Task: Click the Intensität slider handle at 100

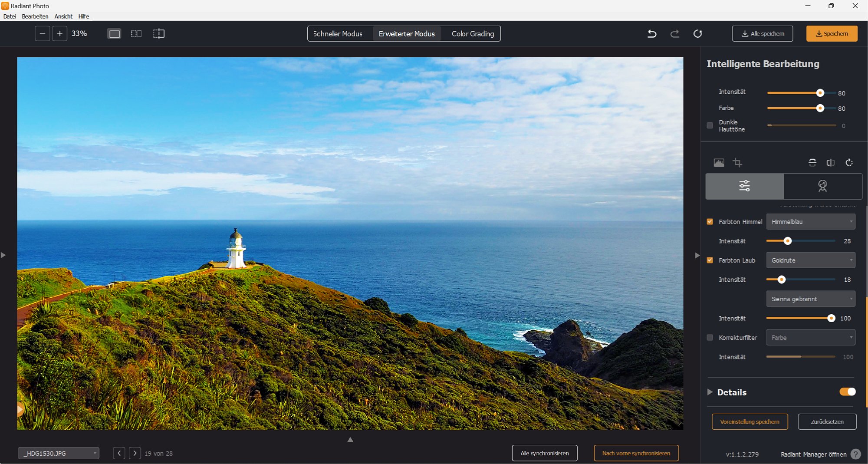Action: point(831,318)
